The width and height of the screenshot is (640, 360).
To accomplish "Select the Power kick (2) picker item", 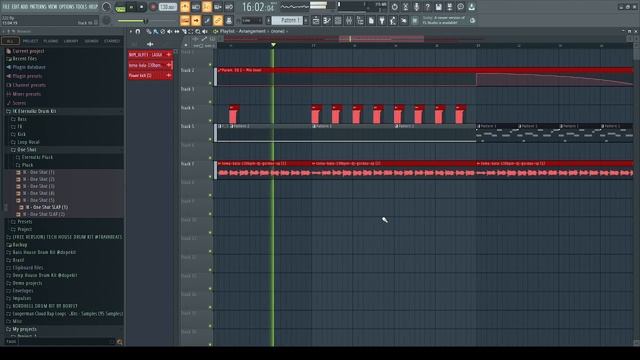I will coord(150,76).
